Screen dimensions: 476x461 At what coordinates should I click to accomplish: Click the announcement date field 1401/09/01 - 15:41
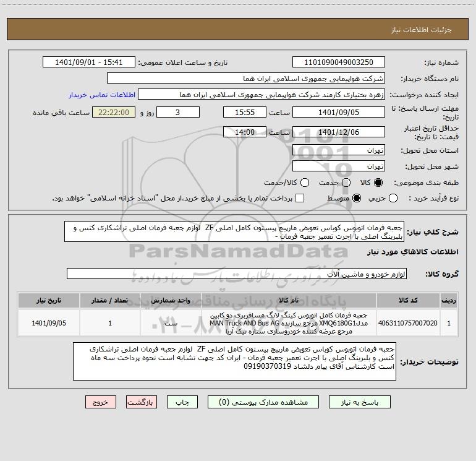[x=89, y=62]
